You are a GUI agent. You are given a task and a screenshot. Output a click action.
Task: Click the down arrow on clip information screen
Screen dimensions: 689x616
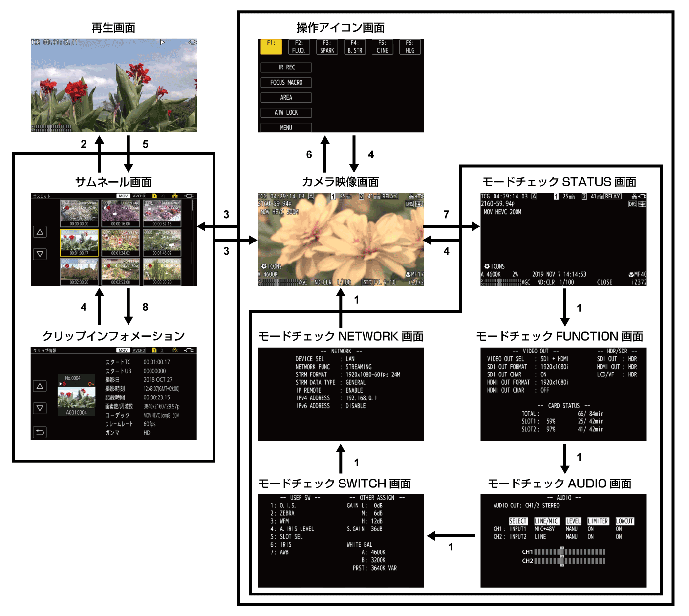coord(40,408)
